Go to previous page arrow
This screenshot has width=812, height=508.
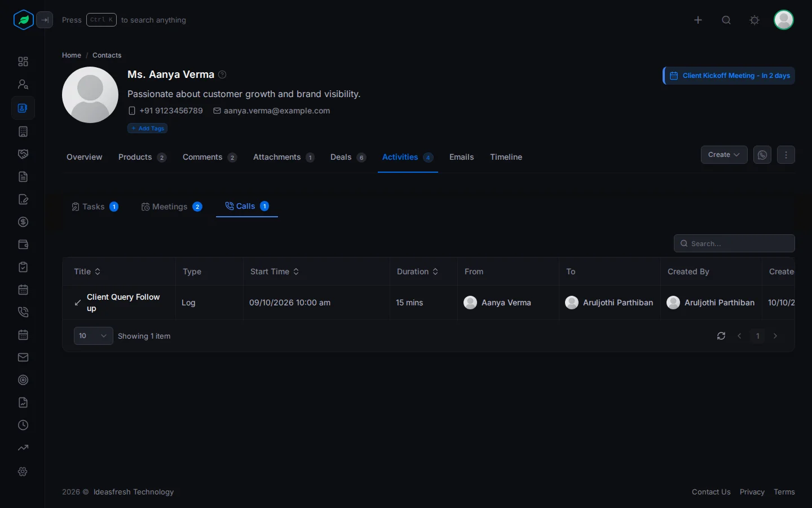[739, 336]
